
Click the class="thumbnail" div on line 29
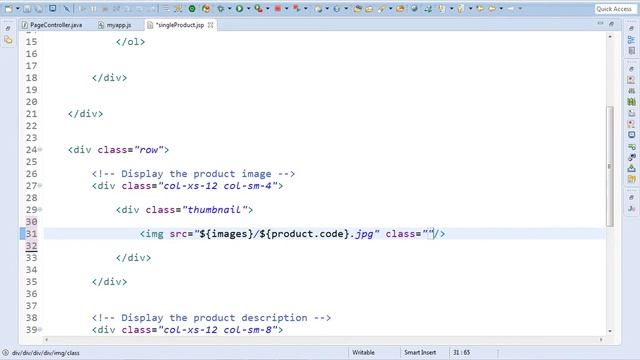(184, 210)
